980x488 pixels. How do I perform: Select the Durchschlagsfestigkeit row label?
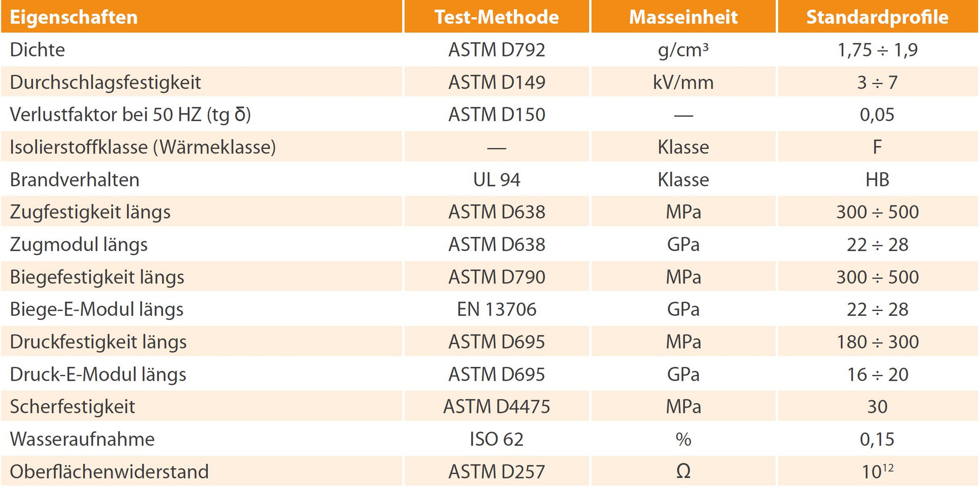click(x=105, y=82)
